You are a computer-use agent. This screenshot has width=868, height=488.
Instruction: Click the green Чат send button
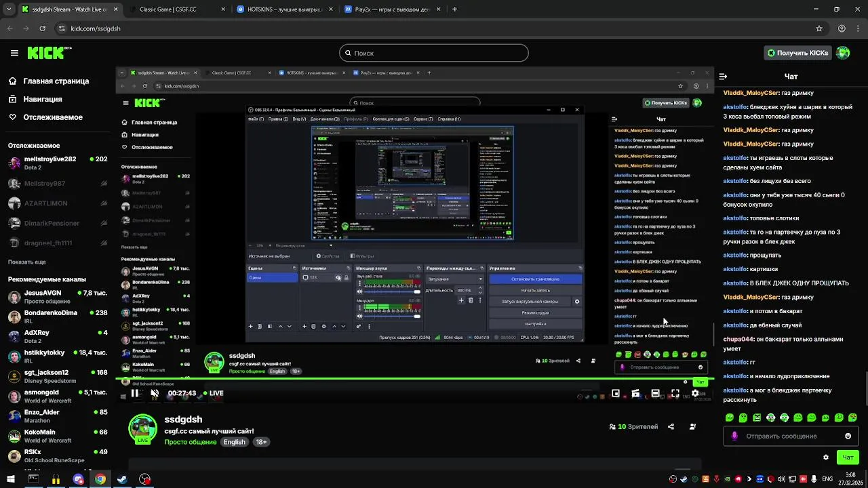(848, 457)
